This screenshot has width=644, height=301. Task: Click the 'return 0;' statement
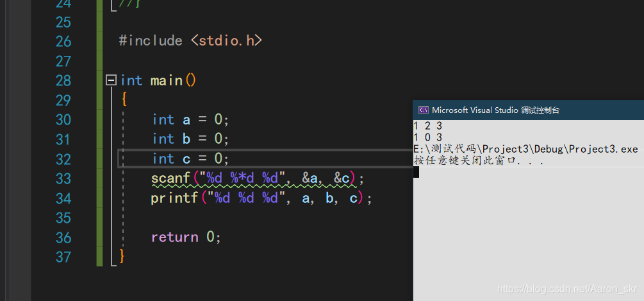pos(186,237)
